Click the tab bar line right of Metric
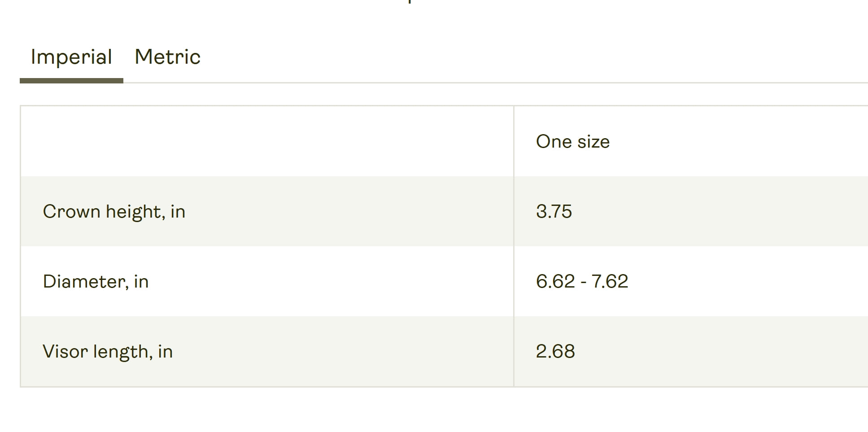Screen dimensions: 868x432 pos(493,83)
